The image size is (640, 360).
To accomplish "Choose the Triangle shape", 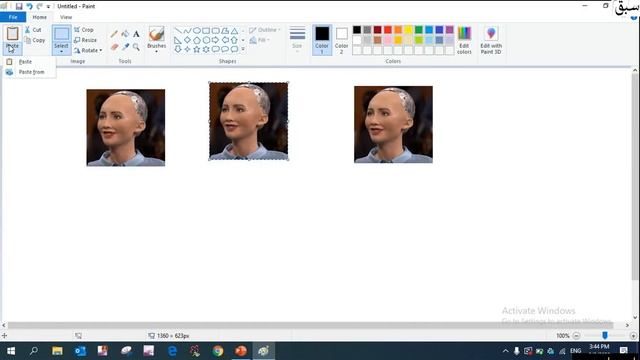I will click(234, 31).
